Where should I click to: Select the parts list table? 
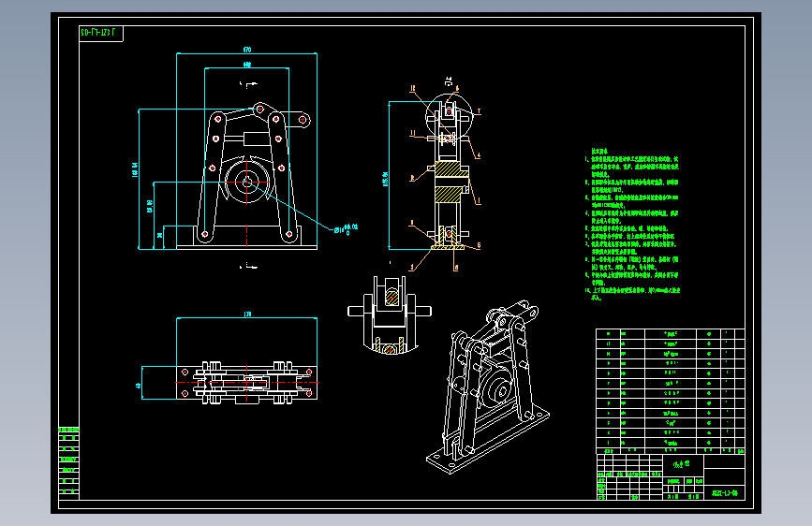tap(670, 391)
